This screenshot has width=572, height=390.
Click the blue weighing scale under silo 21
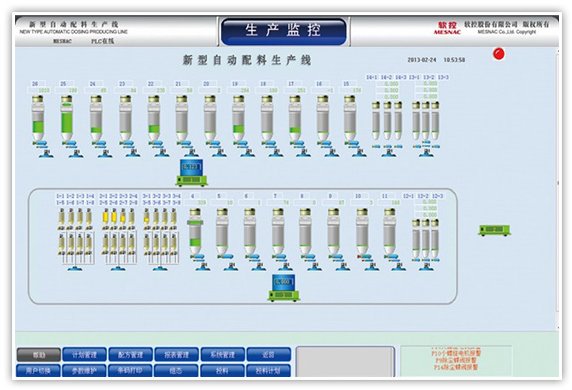(192, 173)
